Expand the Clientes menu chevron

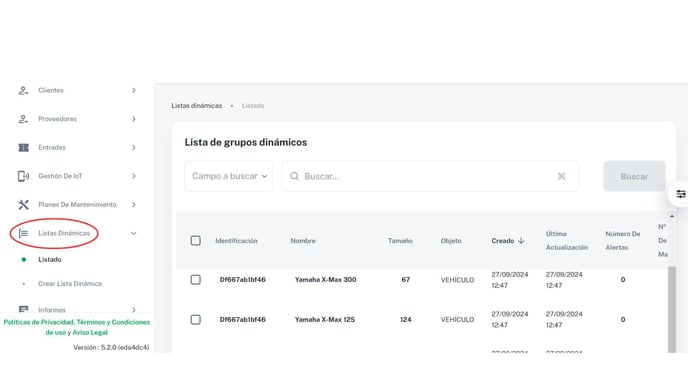133,90
